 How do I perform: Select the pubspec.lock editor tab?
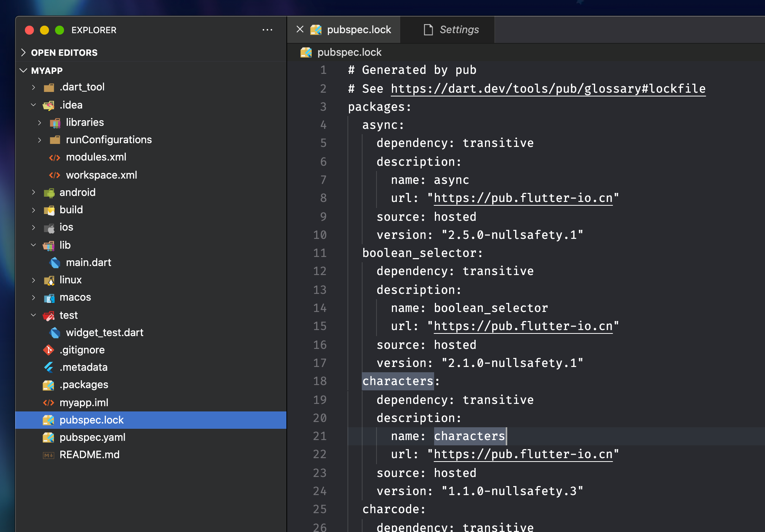coord(359,29)
